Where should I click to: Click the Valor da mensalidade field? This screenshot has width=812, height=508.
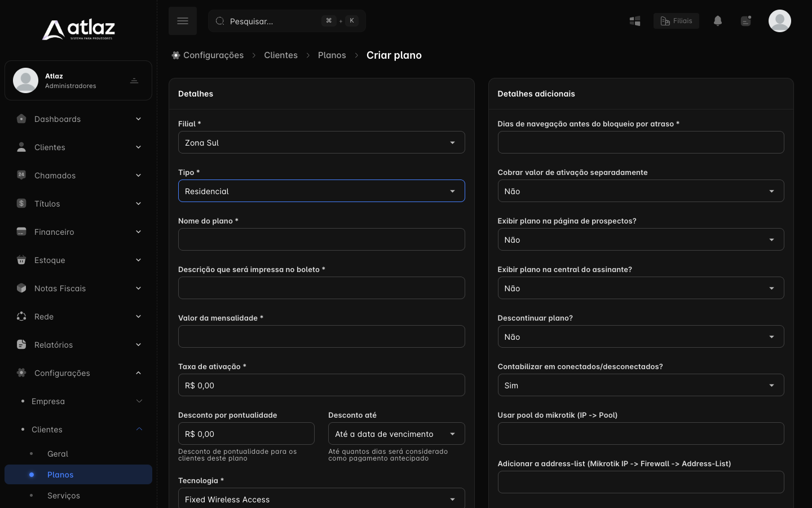coord(321,336)
